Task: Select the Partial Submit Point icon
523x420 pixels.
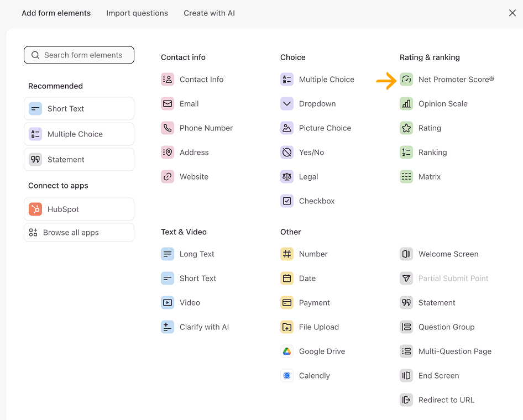Action: (406, 279)
